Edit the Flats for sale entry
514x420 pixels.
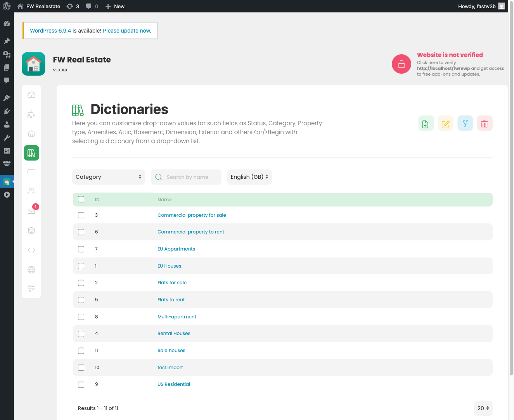[x=172, y=283]
